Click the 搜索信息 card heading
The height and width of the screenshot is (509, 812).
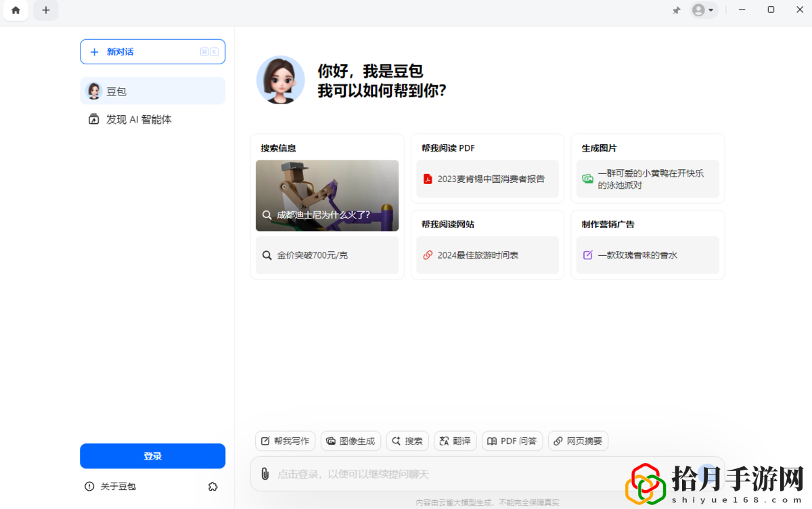279,148
